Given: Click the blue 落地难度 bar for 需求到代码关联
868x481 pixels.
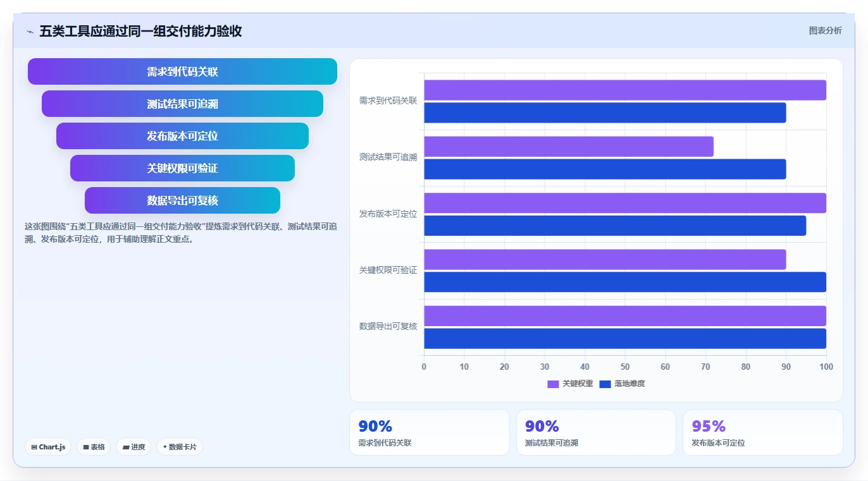Looking at the screenshot, I should coord(605,113).
